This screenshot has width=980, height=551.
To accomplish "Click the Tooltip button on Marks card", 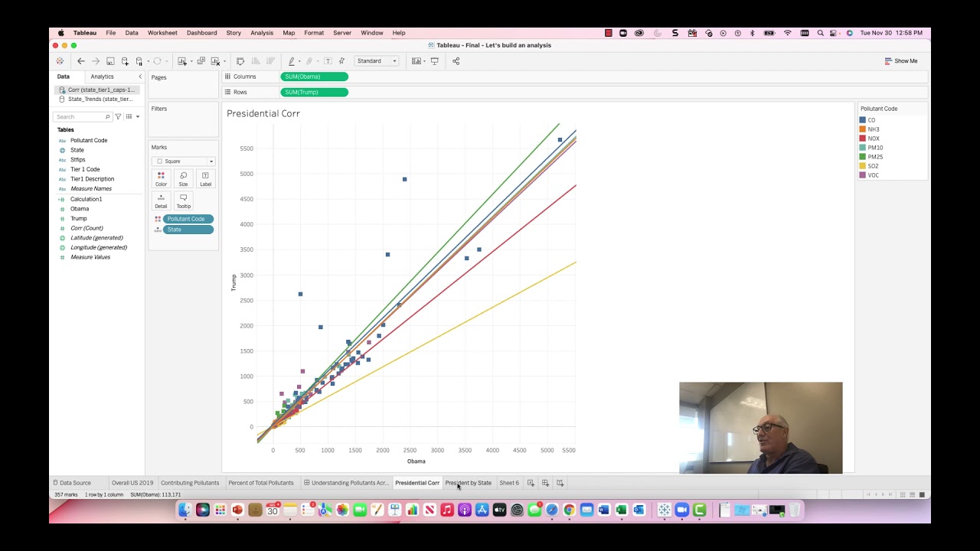I will [x=183, y=201].
